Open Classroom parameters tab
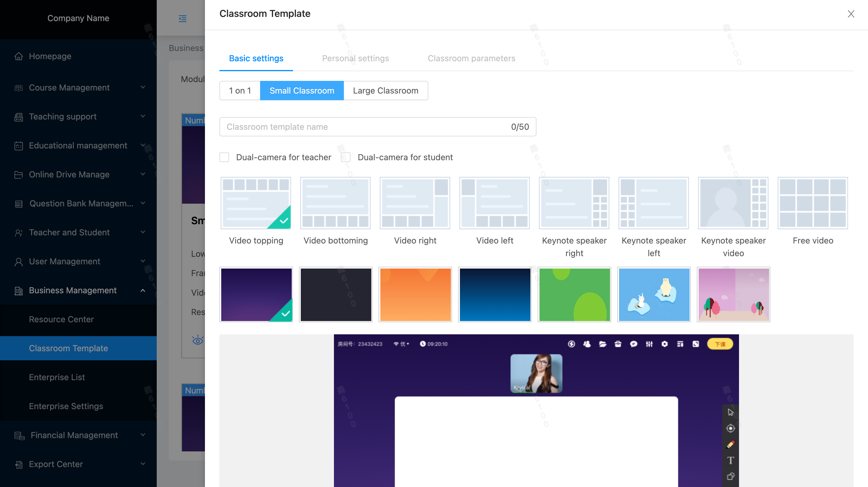Image resolution: width=868 pixels, height=487 pixels. tap(471, 58)
